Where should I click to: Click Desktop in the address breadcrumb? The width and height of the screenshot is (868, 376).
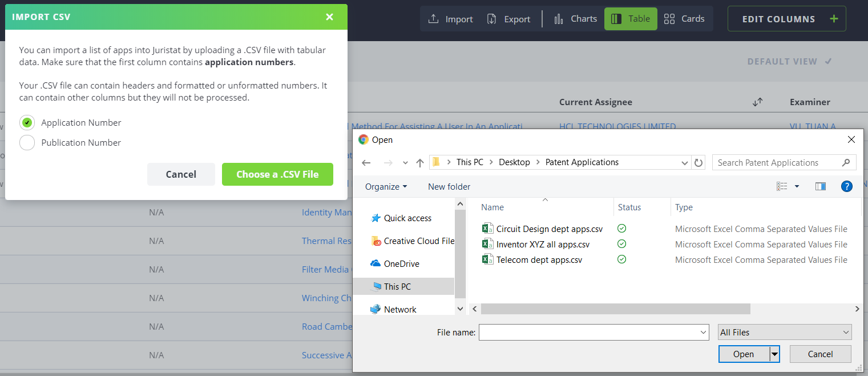tap(514, 162)
